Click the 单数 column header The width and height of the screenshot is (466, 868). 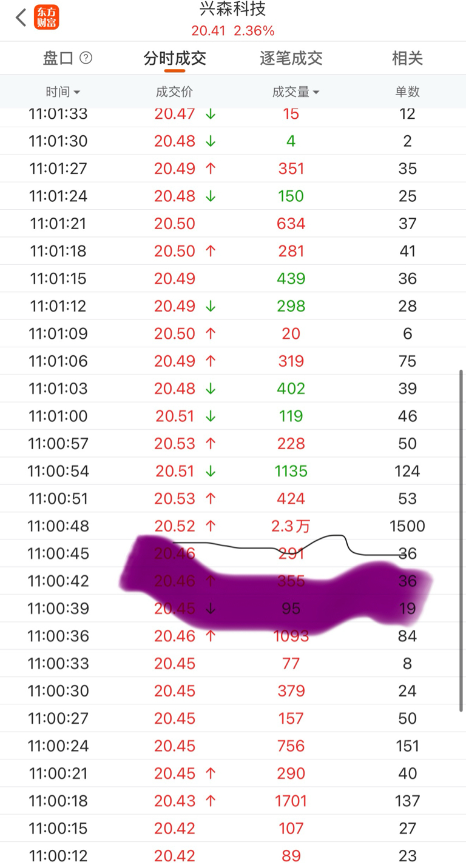[408, 92]
